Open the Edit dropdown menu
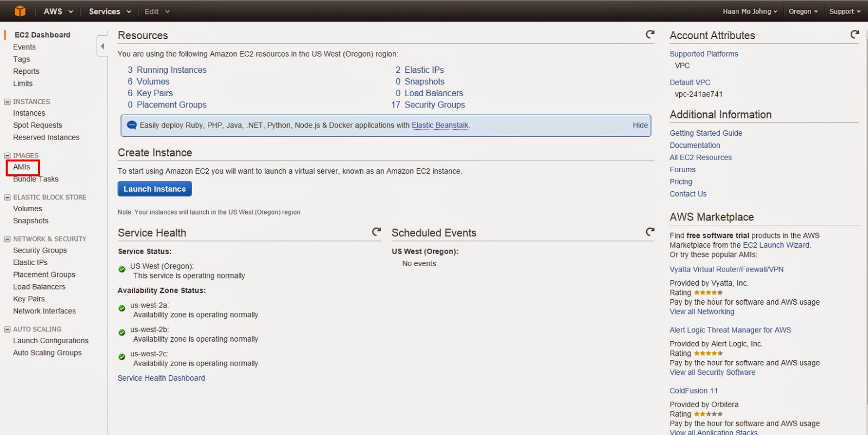The image size is (868, 435). click(x=157, y=11)
